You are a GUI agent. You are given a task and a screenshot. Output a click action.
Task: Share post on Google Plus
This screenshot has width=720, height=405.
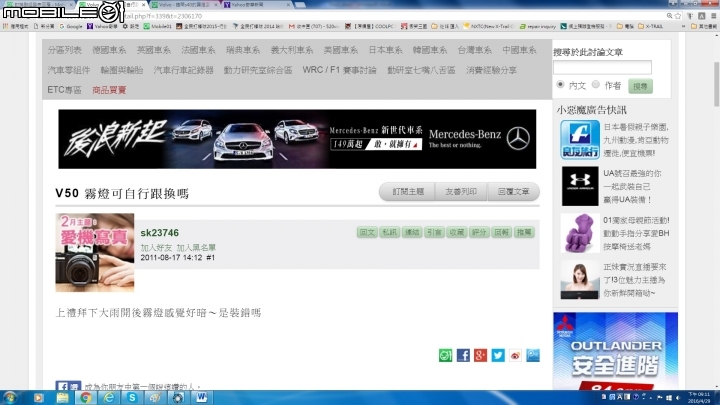(480, 355)
